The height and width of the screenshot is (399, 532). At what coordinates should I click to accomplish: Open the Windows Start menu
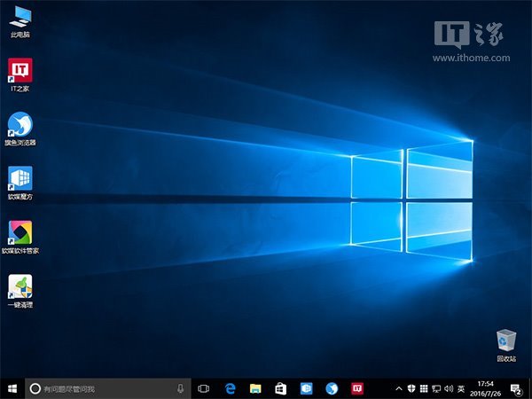pyautogui.click(x=12, y=388)
